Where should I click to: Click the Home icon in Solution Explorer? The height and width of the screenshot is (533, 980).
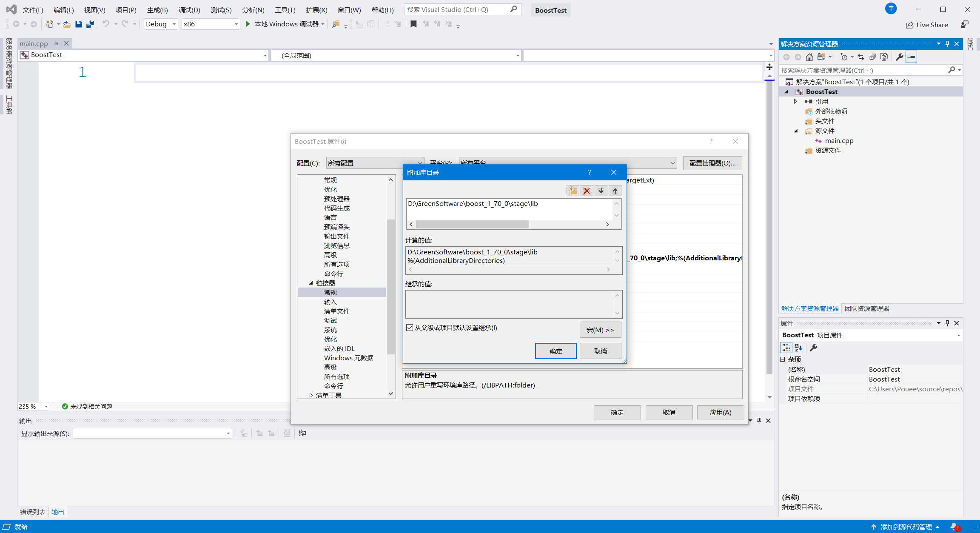click(x=809, y=57)
